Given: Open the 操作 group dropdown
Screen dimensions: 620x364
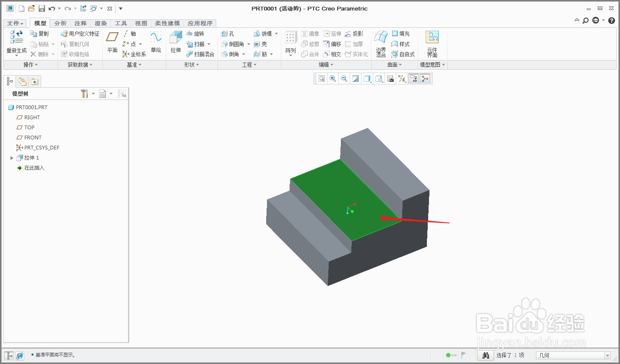Looking at the screenshot, I should [31, 65].
